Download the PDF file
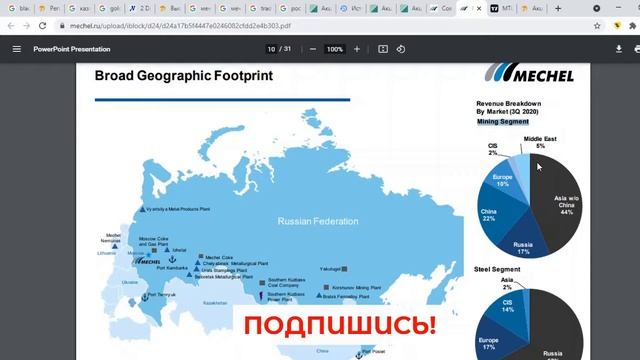The width and height of the screenshot is (640, 360). pos(619,49)
